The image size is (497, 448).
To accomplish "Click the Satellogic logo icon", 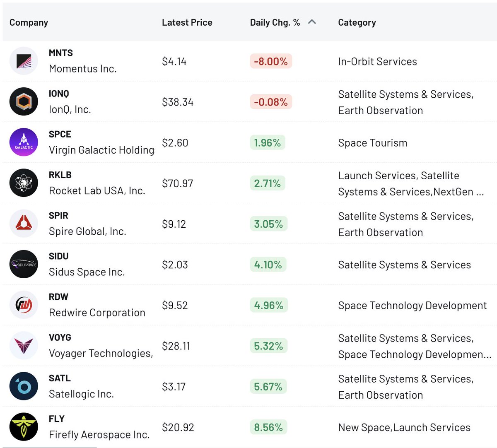I will (x=24, y=386).
